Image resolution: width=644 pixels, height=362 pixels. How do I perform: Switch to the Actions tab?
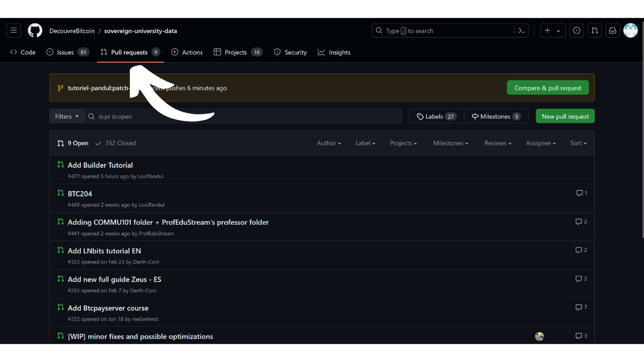pyautogui.click(x=187, y=52)
